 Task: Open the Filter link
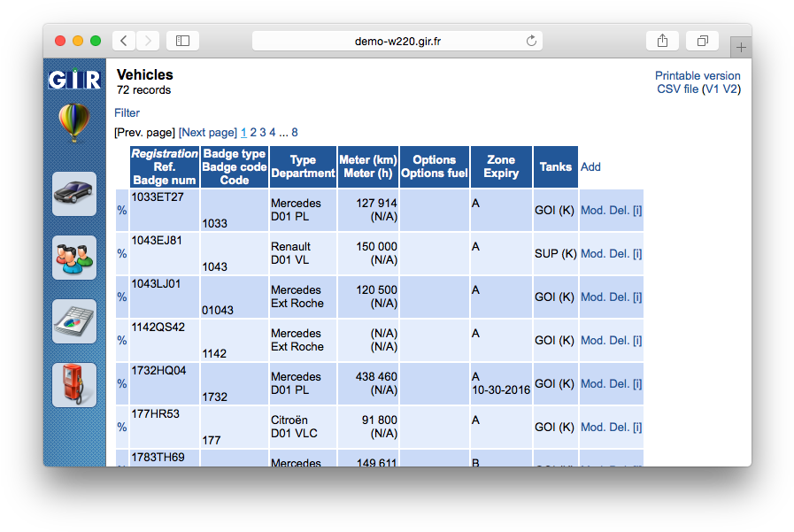[x=127, y=113]
